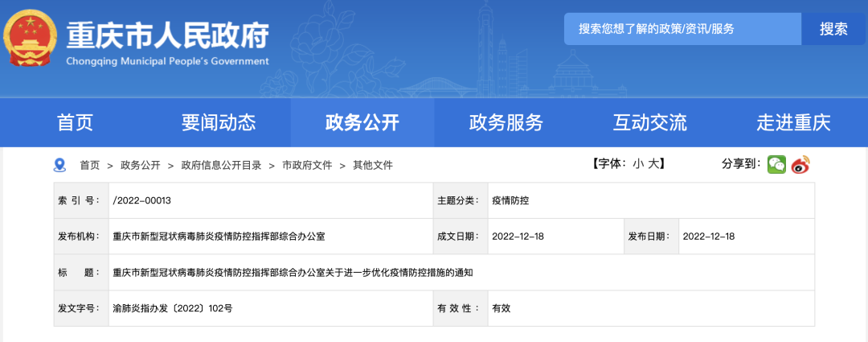
Task: Click the national emblem logo
Action: click(30, 37)
